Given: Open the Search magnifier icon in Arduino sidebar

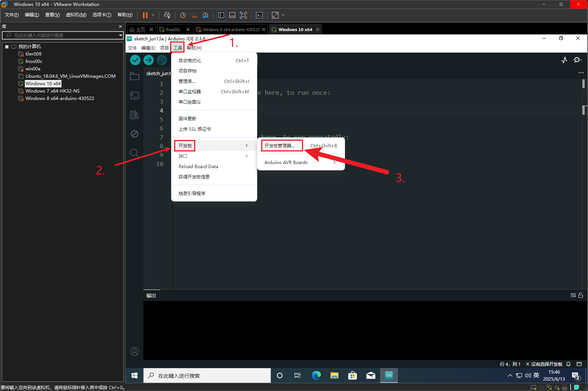Looking at the screenshot, I should [134, 153].
